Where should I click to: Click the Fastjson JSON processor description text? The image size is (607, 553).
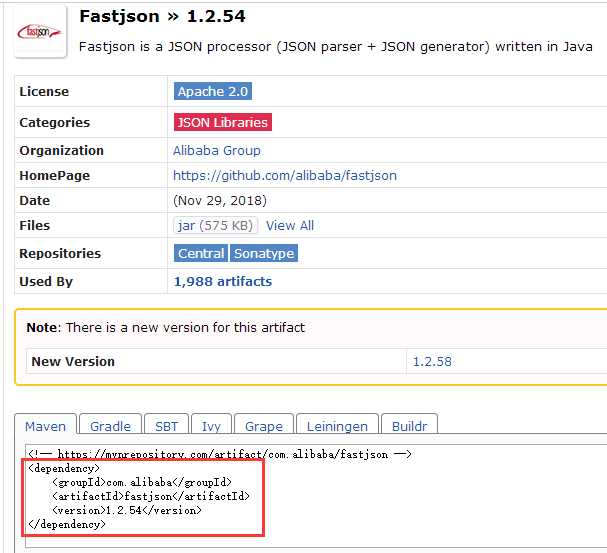tap(336, 47)
